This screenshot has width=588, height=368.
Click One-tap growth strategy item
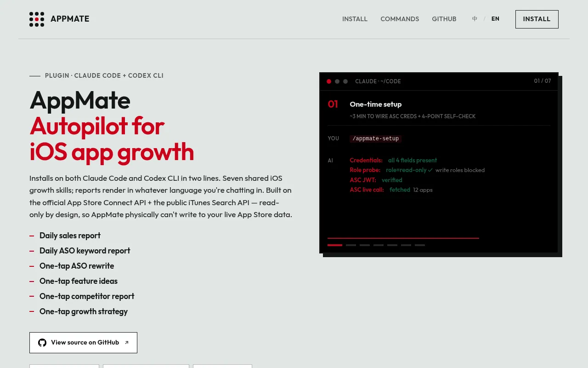84,311
